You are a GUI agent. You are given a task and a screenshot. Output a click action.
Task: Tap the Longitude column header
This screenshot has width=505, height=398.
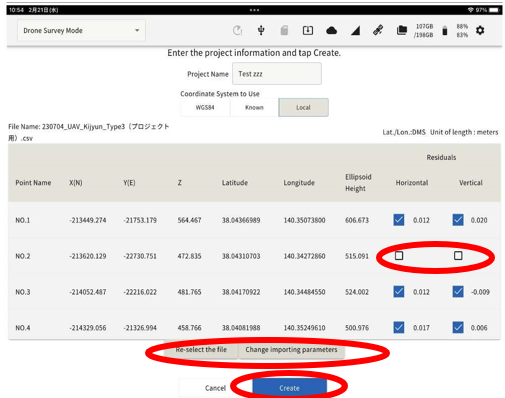(x=299, y=183)
